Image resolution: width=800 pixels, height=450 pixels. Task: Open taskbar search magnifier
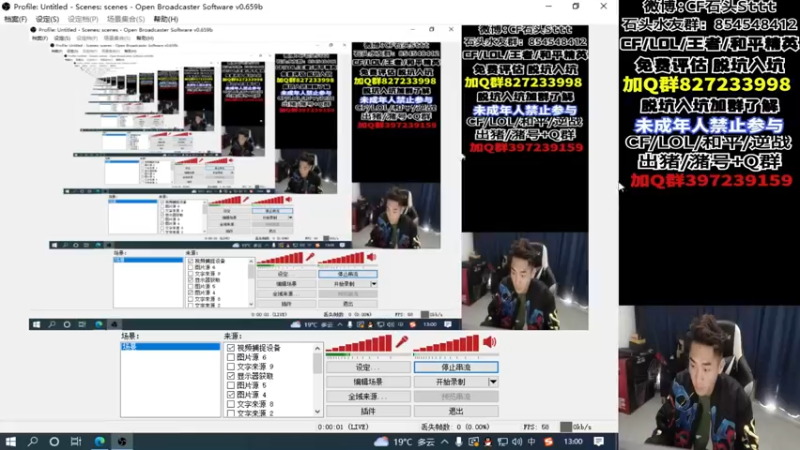coord(33,441)
